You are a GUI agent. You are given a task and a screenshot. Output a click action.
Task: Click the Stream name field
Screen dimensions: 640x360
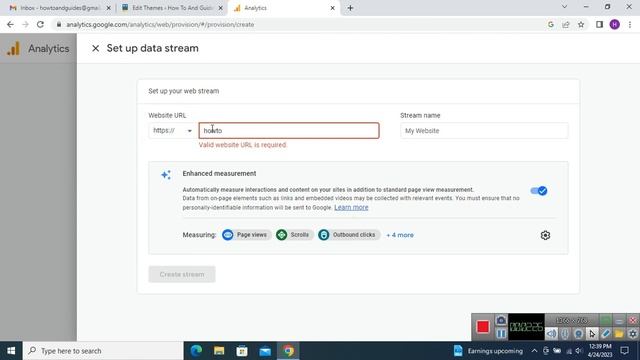pos(484,131)
